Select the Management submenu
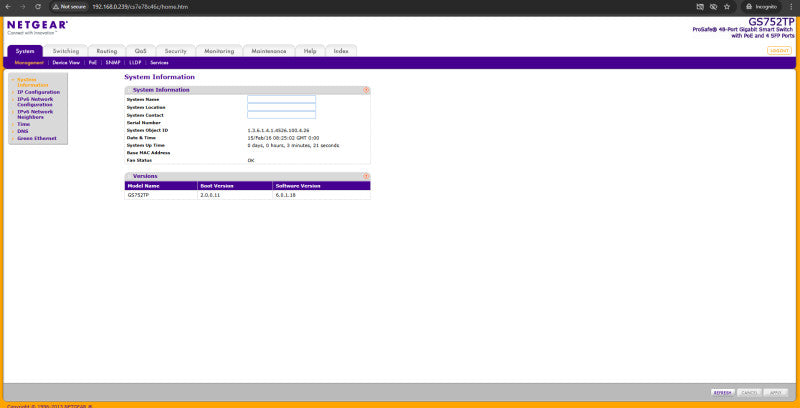This screenshot has height=408, width=800. [x=29, y=63]
